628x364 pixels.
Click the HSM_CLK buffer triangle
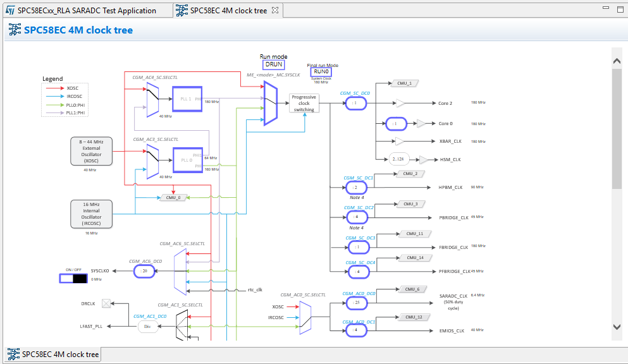click(x=423, y=160)
